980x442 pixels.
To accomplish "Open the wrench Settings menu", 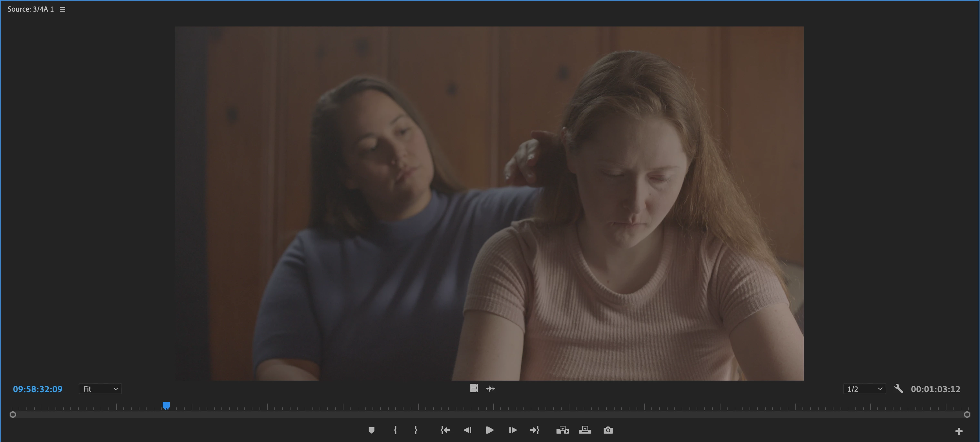I will (x=899, y=389).
